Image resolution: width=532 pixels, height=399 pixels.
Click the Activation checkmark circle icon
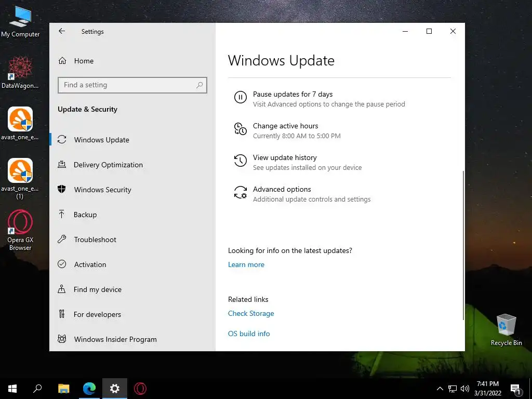click(x=62, y=264)
